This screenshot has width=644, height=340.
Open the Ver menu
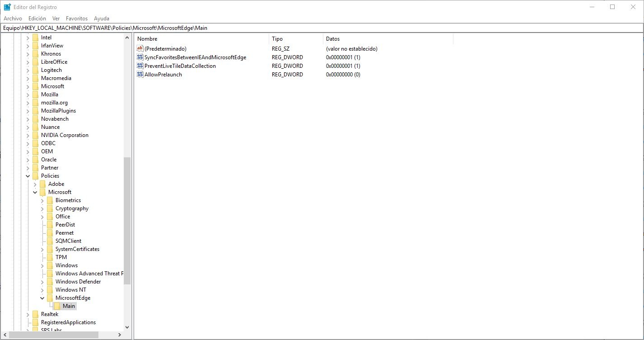coord(56,19)
